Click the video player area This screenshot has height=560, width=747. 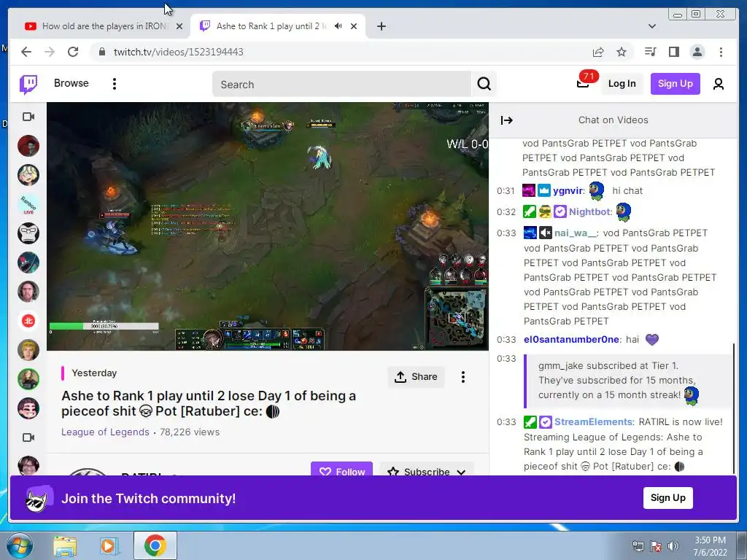(267, 227)
